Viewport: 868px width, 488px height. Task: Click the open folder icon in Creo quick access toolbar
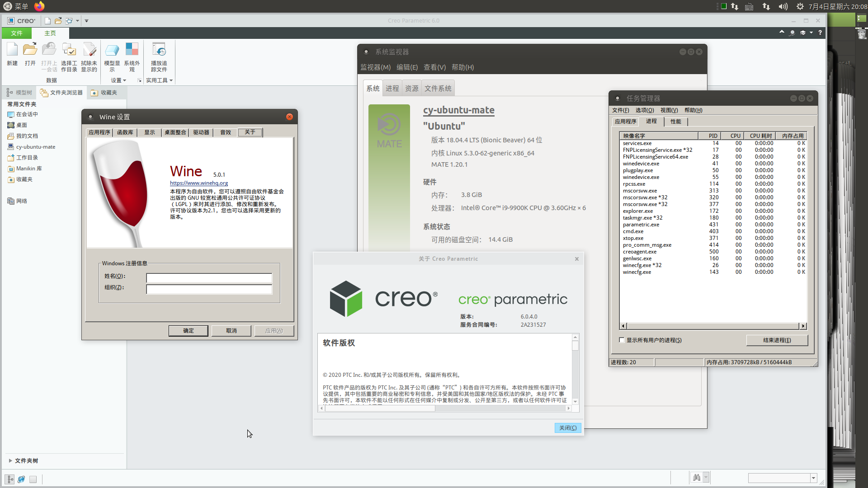(58, 21)
